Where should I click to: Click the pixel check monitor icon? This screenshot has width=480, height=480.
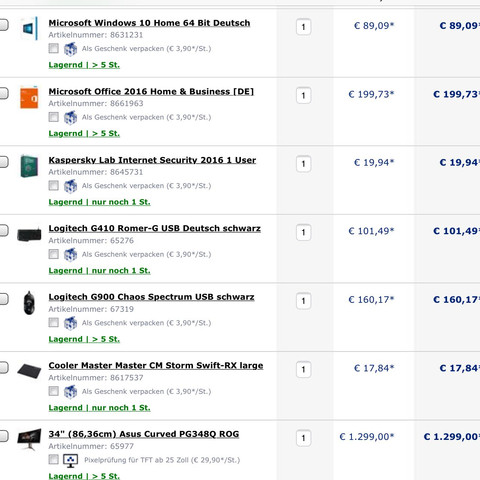point(71,460)
